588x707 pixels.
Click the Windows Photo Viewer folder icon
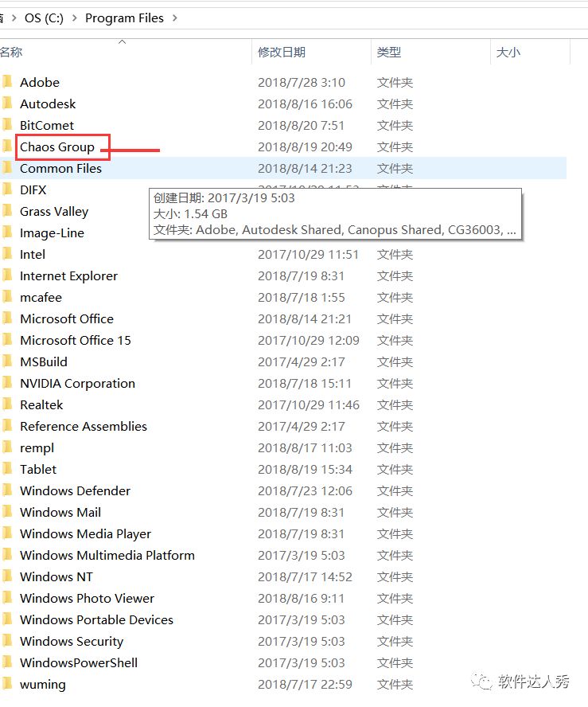pyautogui.click(x=6, y=598)
